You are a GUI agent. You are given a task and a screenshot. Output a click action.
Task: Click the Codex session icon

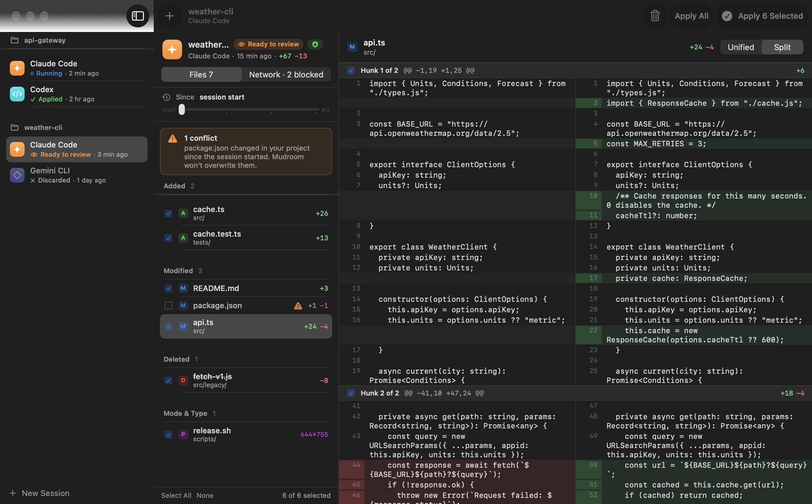[x=17, y=94]
